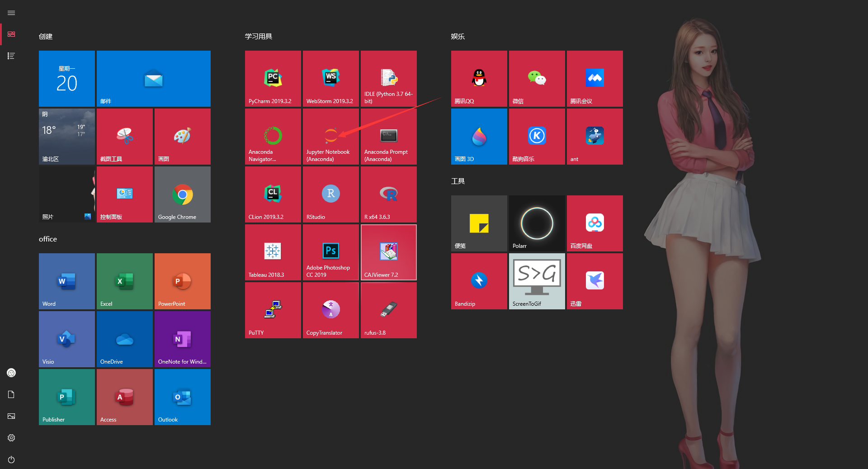Launch Google Chrome

pos(183,194)
